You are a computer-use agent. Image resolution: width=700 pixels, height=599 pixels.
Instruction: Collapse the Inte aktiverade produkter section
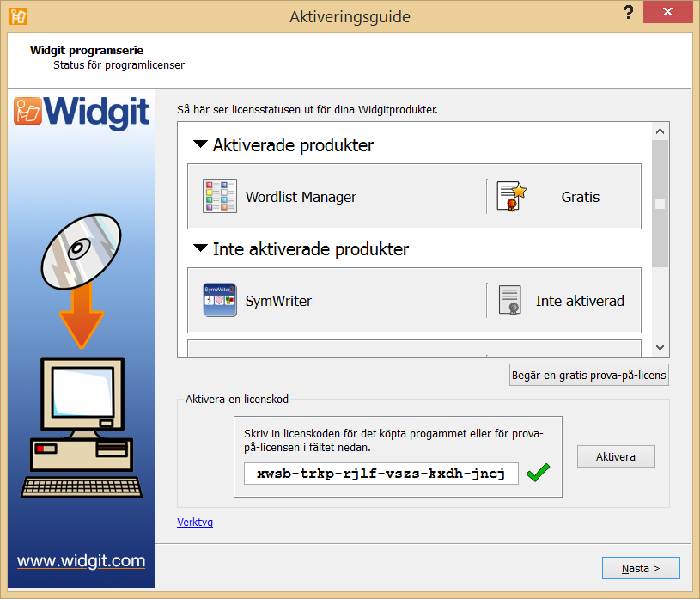tap(200, 248)
